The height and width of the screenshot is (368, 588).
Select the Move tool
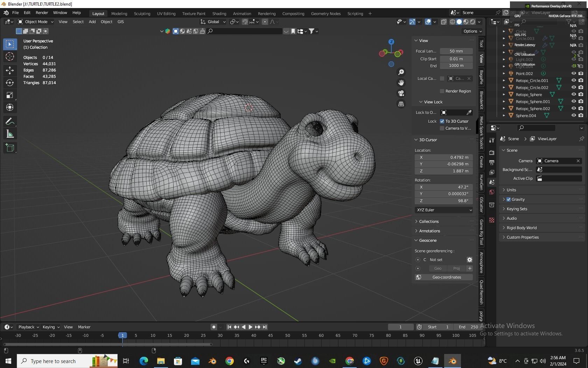(x=10, y=70)
